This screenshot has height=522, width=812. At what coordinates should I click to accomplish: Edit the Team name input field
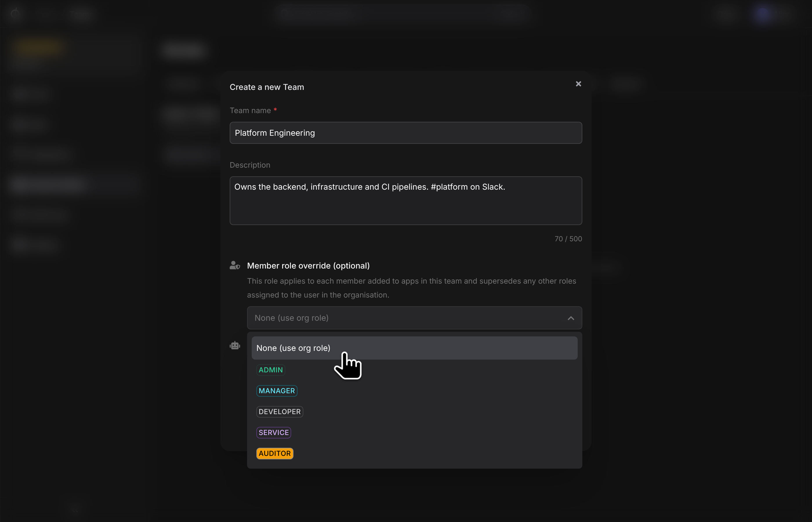coord(406,133)
